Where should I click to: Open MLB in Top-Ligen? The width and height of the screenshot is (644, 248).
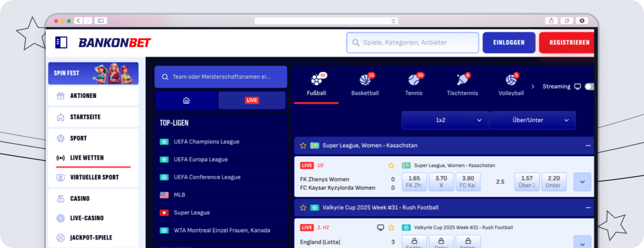tap(220, 194)
